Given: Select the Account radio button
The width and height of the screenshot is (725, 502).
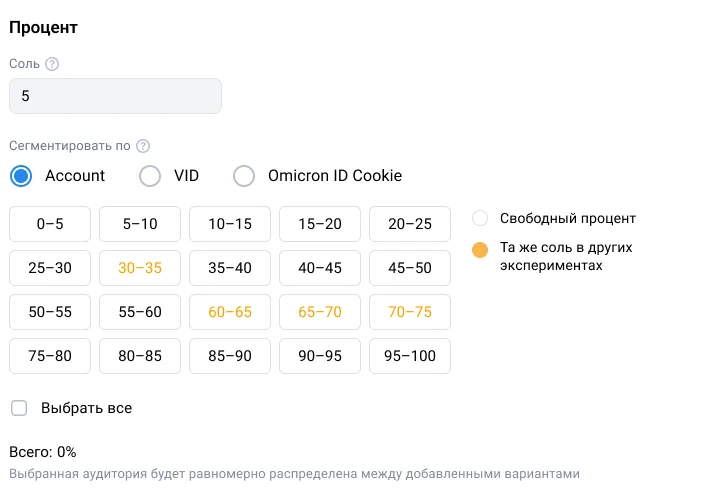Looking at the screenshot, I should (x=21, y=176).
